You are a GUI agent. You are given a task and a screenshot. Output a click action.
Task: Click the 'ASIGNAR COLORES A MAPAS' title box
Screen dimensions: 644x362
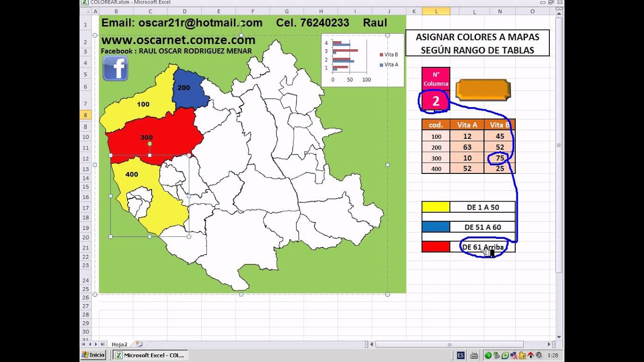pos(477,43)
